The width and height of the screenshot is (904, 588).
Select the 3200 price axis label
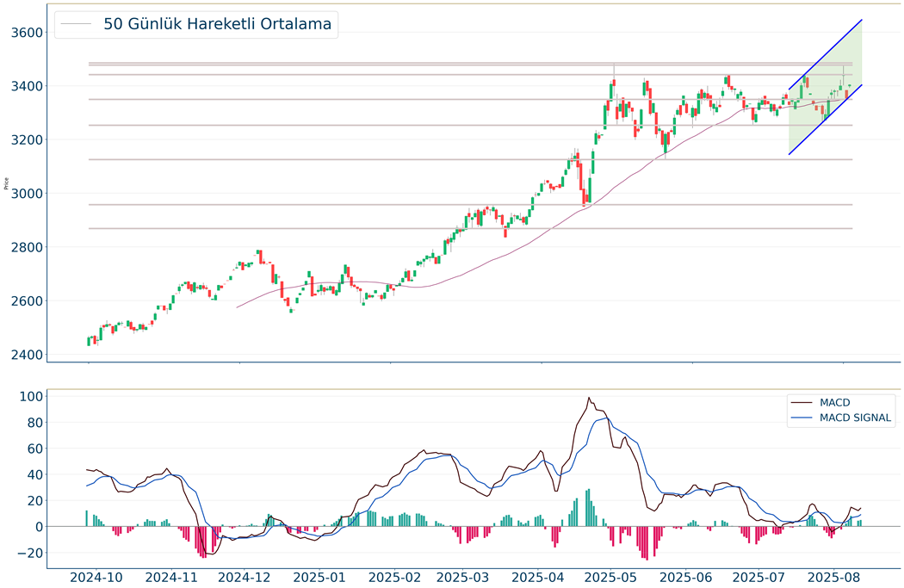click(x=27, y=140)
